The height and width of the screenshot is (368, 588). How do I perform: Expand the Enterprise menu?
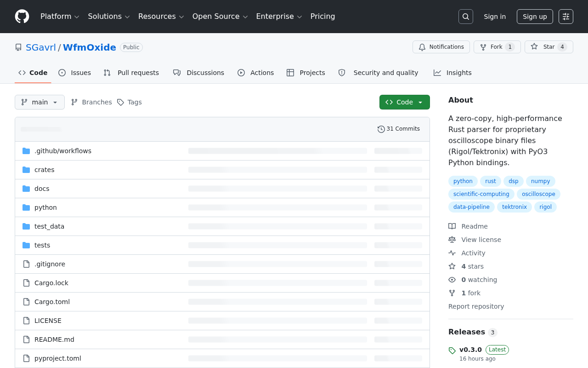[279, 17]
